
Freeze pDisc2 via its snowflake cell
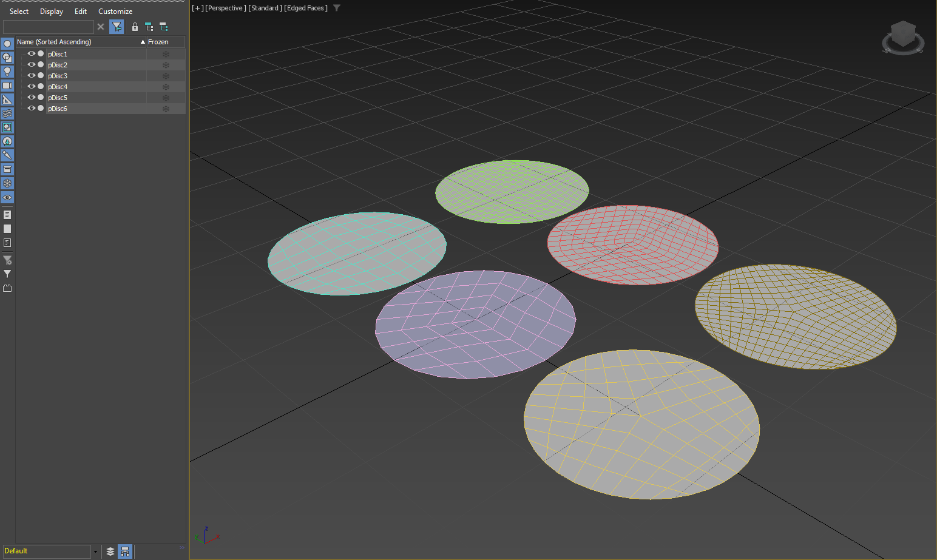point(166,65)
